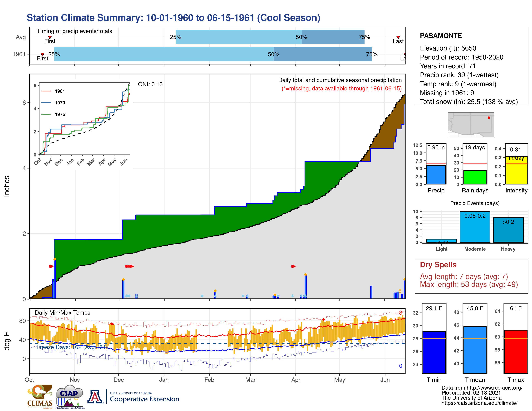532x411 pixels.
Task: Click the Avg row 'Last' red triangle marker
Action: tap(398, 37)
